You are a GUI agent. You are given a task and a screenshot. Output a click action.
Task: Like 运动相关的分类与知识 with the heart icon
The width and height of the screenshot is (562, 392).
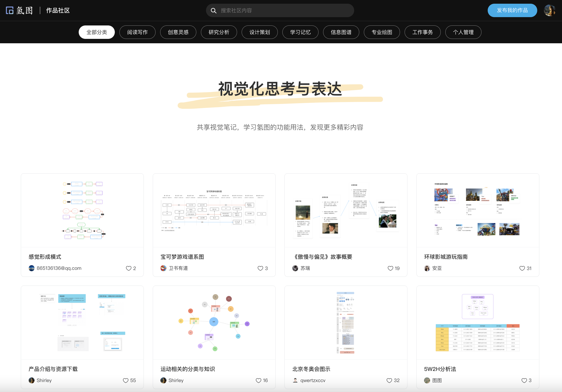[x=258, y=380]
